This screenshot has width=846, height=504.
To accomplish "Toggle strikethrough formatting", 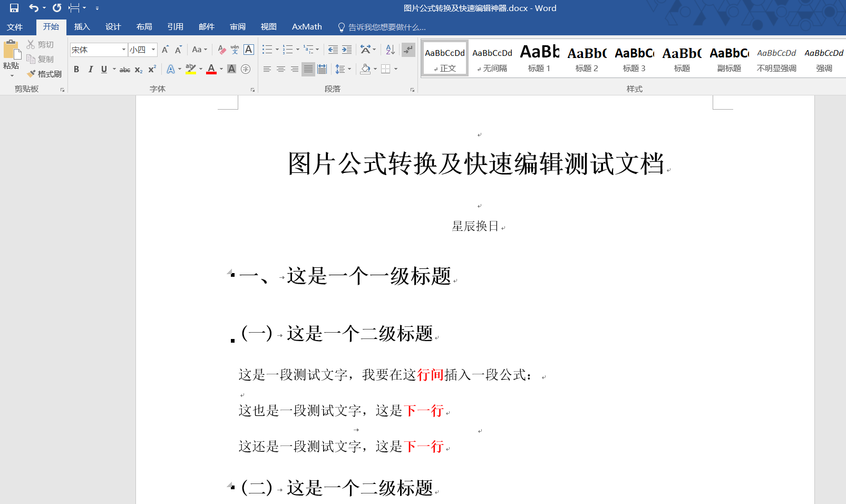I will pyautogui.click(x=125, y=69).
